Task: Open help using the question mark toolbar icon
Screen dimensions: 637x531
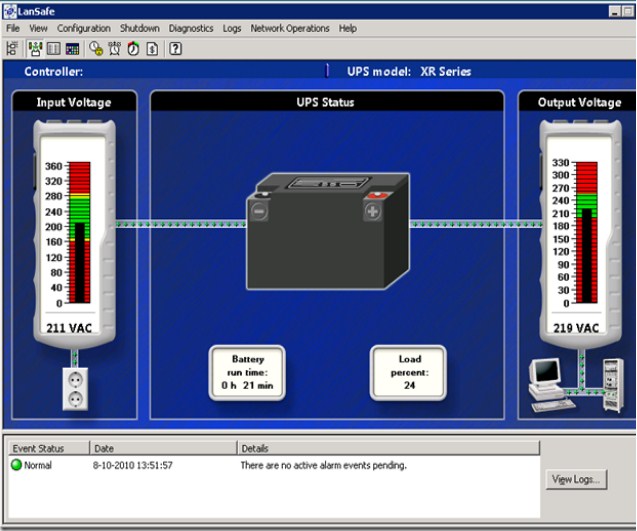Action: click(x=175, y=48)
